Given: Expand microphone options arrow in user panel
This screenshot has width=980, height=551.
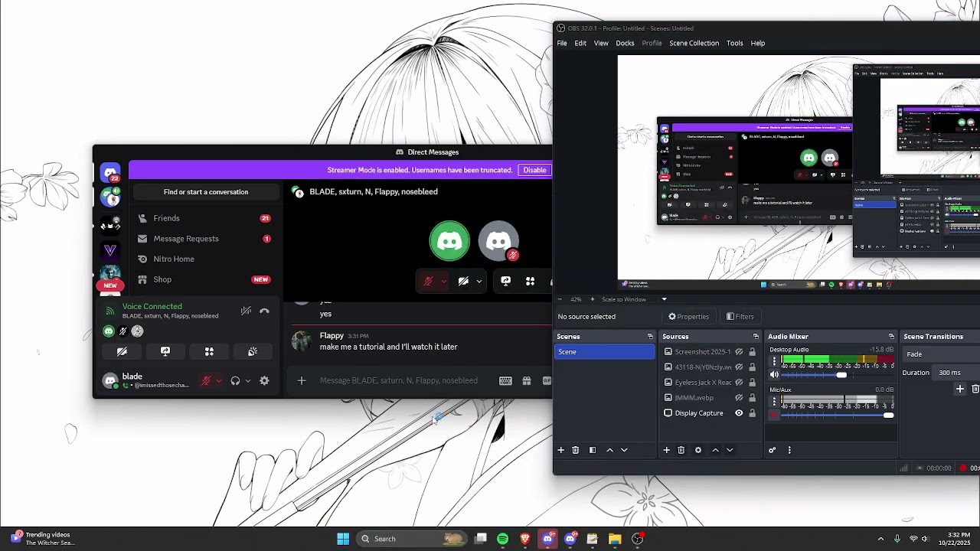Looking at the screenshot, I should click(x=218, y=380).
